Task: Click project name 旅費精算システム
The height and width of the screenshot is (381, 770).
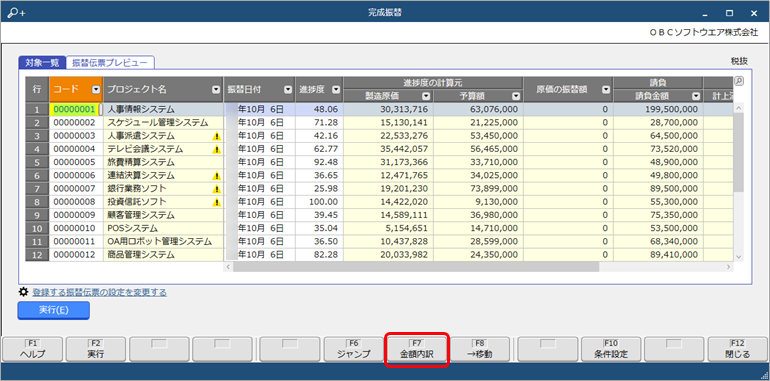Action: coord(141,163)
